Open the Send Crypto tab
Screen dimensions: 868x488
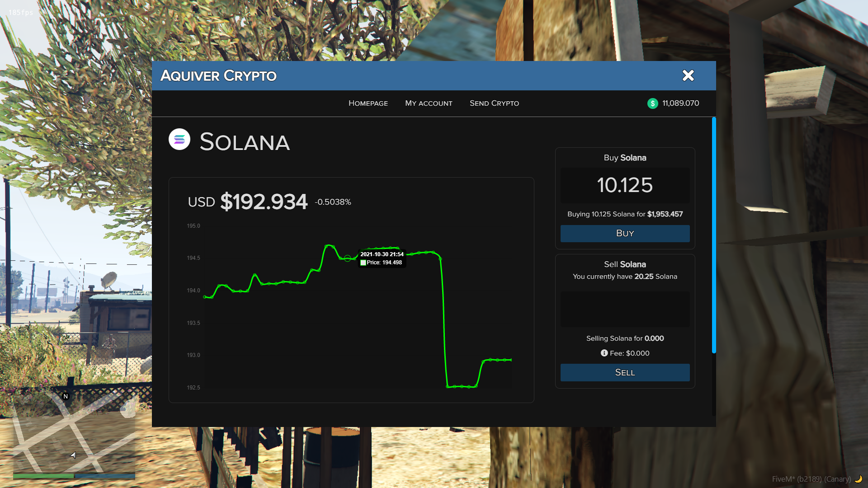click(x=494, y=103)
